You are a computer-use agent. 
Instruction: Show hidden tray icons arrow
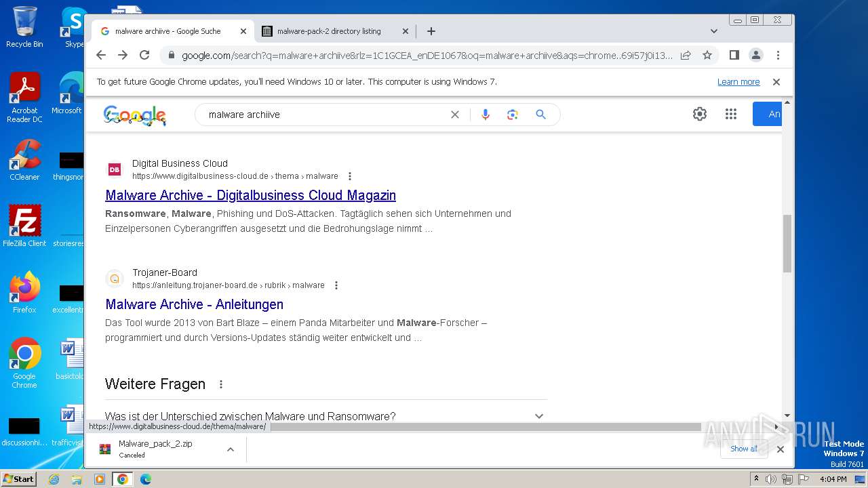point(756,479)
